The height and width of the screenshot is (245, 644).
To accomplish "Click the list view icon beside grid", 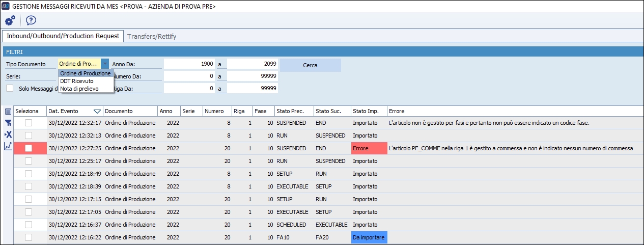I will point(8,111).
